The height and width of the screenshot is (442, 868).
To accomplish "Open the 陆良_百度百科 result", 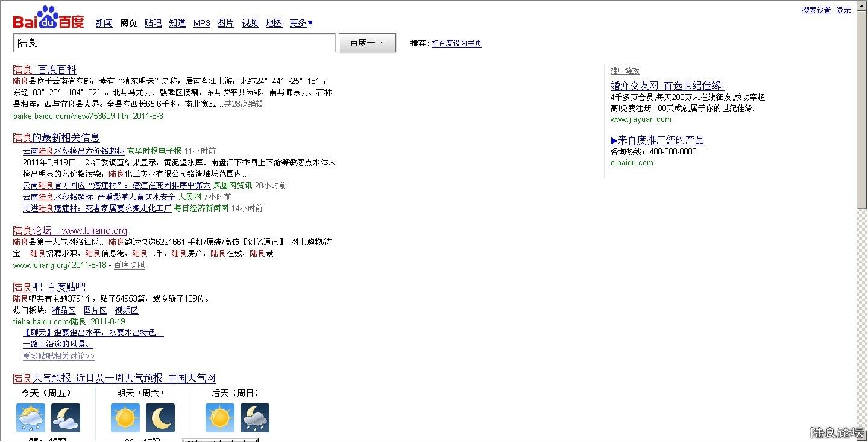I will [45, 69].
